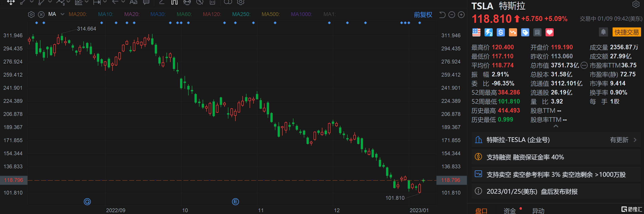Toggle the bell price alert

click(603, 32)
